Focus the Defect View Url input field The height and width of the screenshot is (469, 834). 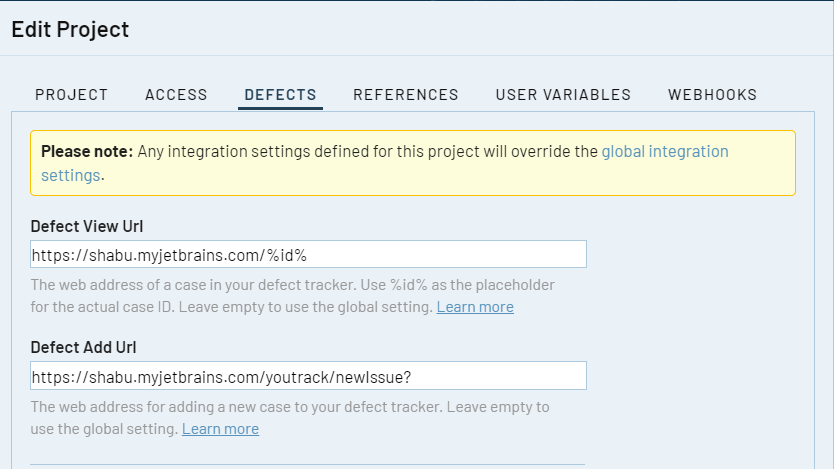[308, 255]
